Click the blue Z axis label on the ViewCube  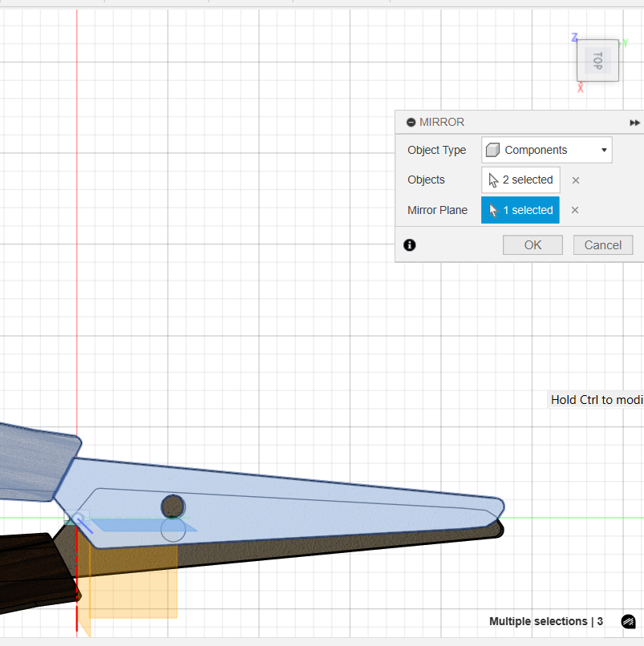click(574, 38)
